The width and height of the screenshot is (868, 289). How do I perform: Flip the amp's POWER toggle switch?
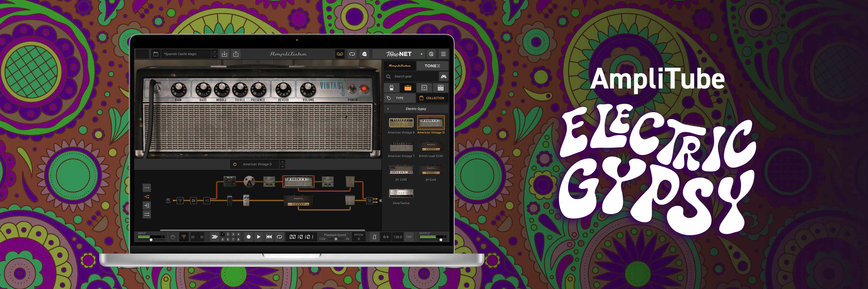pyautogui.click(x=352, y=89)
